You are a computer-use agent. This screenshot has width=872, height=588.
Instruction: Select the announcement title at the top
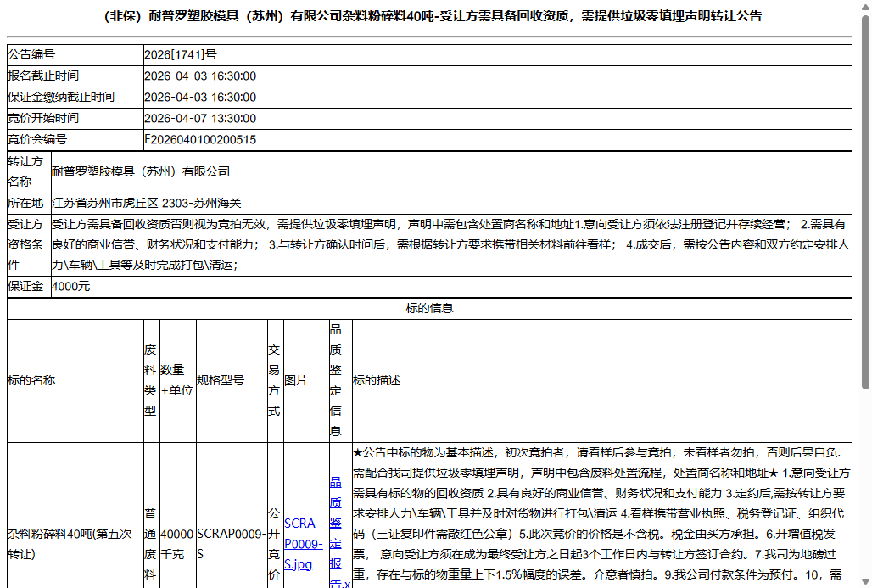click(435, 15)
